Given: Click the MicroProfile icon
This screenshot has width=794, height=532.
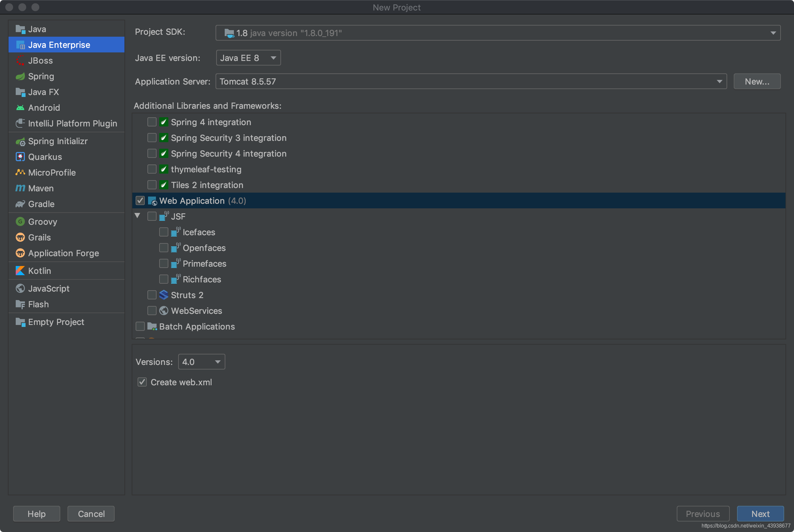Looking at the screenshot, I should [20, 173].
